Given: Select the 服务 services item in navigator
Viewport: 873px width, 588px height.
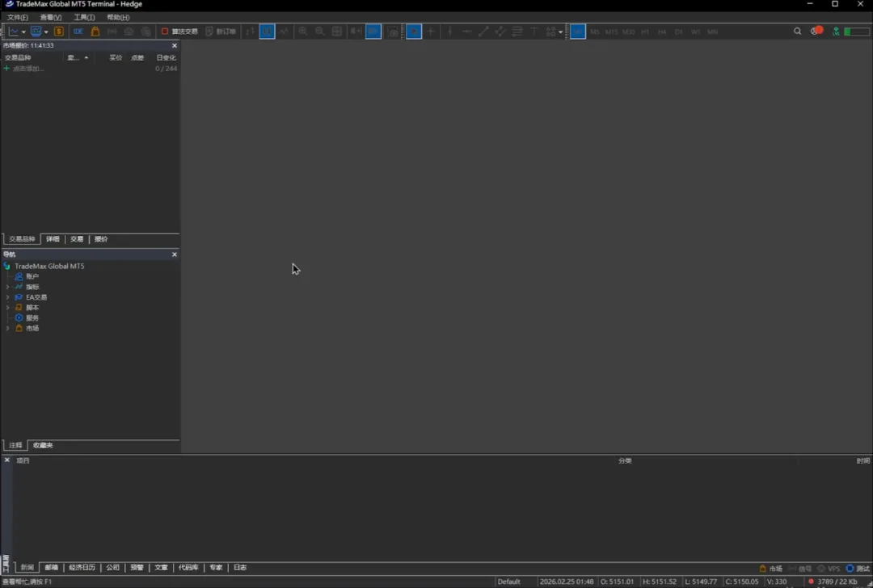Looking at the screenshot, I should click(32, 317).
